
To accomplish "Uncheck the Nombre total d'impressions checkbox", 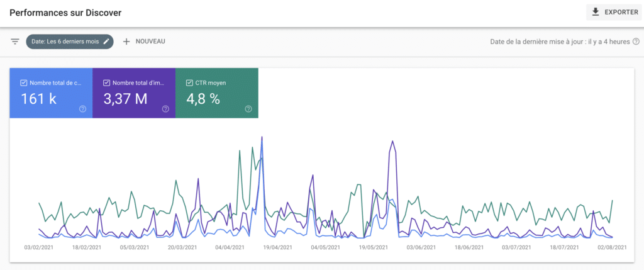I will [106, 83].
